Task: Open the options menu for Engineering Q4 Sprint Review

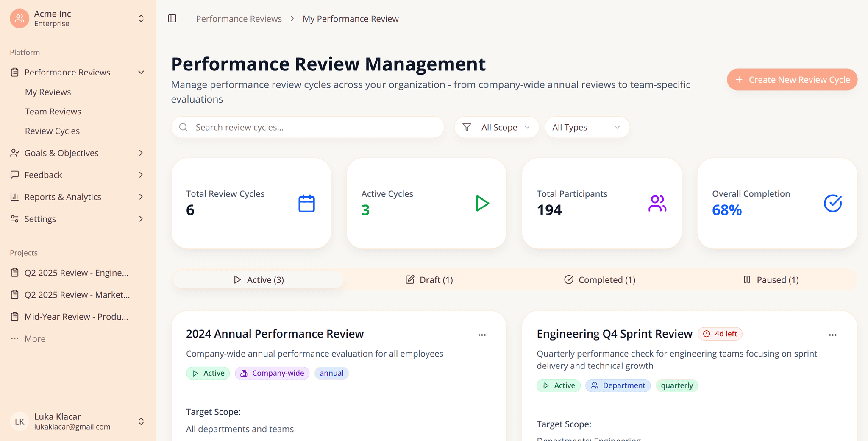Action: [x=833, y=335]
